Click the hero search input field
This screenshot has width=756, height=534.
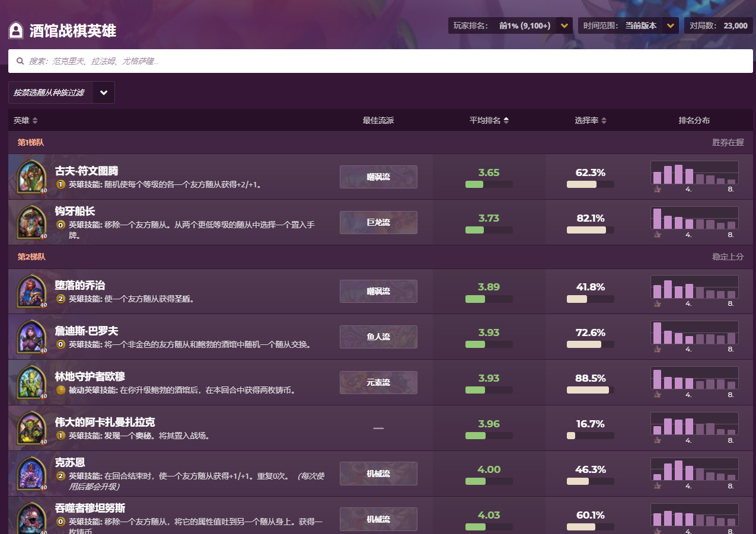point(385,61)
